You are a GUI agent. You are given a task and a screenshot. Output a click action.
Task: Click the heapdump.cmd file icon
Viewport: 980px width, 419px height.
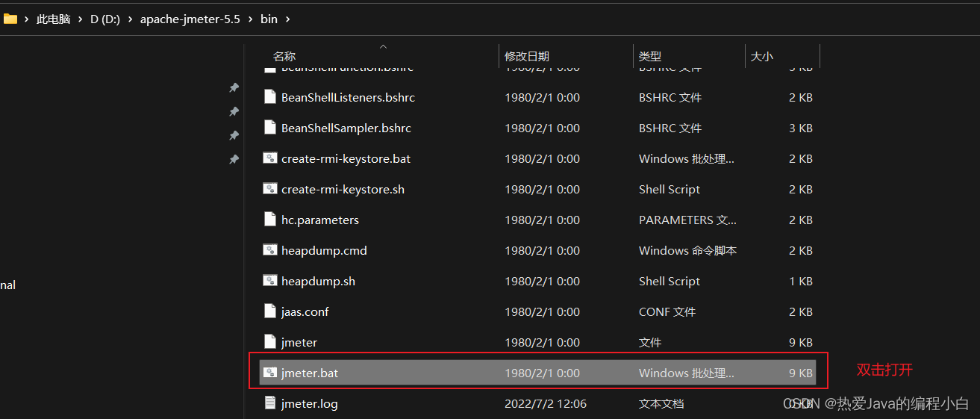(x=270, y=250)
